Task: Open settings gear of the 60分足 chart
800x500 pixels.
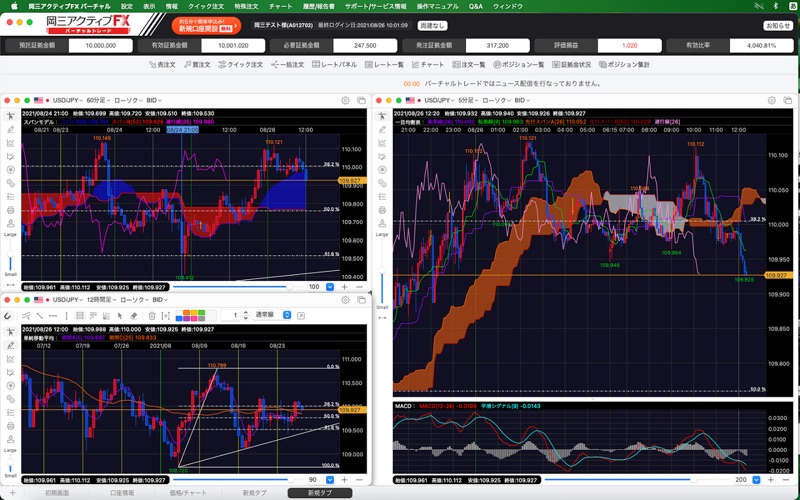Action: 346,101
